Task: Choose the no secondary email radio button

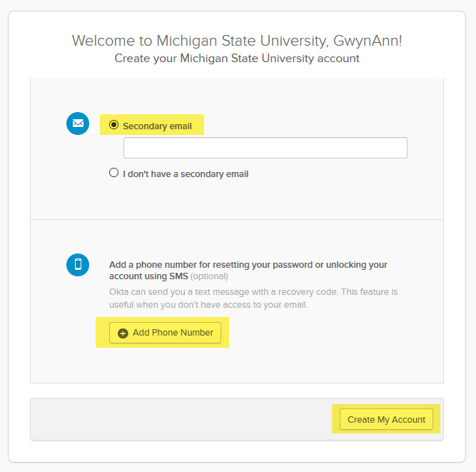Action: pyautogui.click(x=113, y=173)
